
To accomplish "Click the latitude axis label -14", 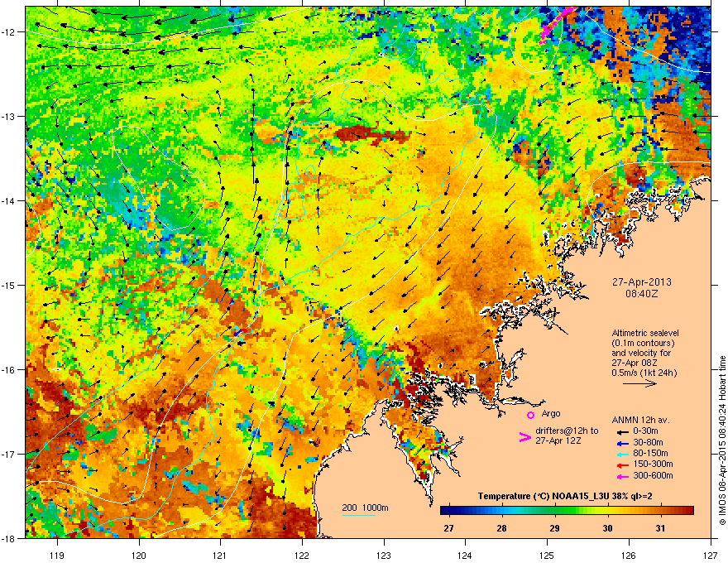I will point(9,201).
